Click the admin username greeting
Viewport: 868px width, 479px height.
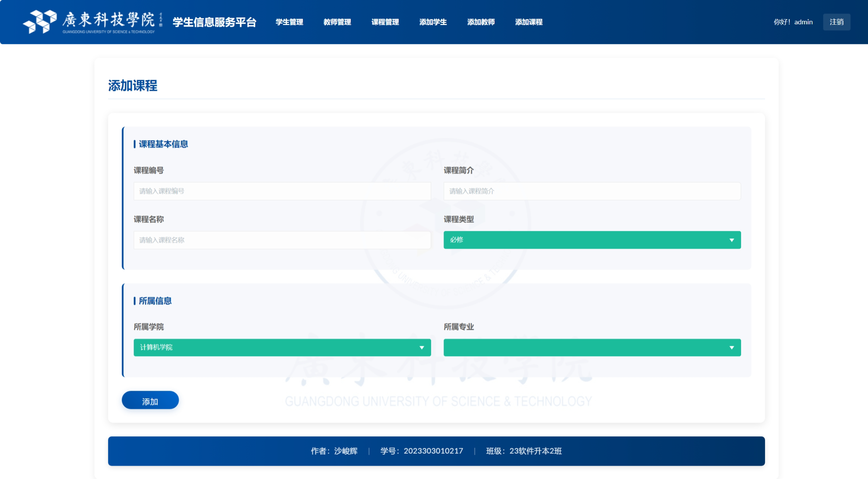click(x=793, y=22)
